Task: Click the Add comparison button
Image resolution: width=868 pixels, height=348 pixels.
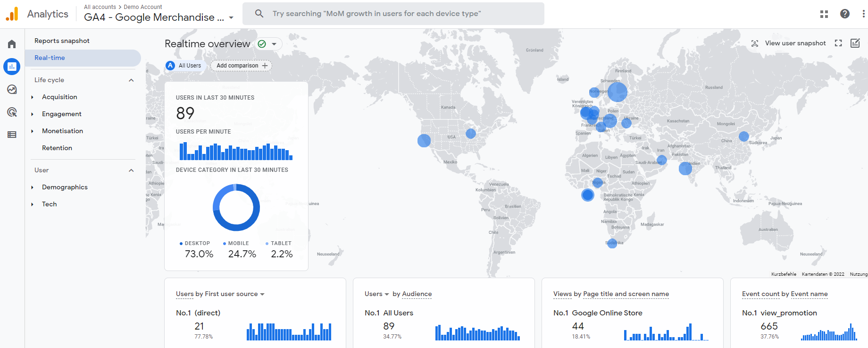Action: tap(242, 66)
